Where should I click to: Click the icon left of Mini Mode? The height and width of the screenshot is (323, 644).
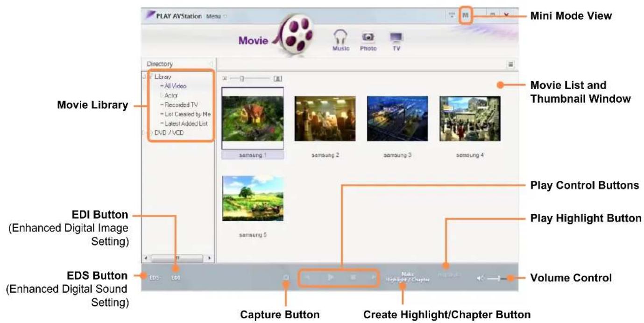coord(452,16)
